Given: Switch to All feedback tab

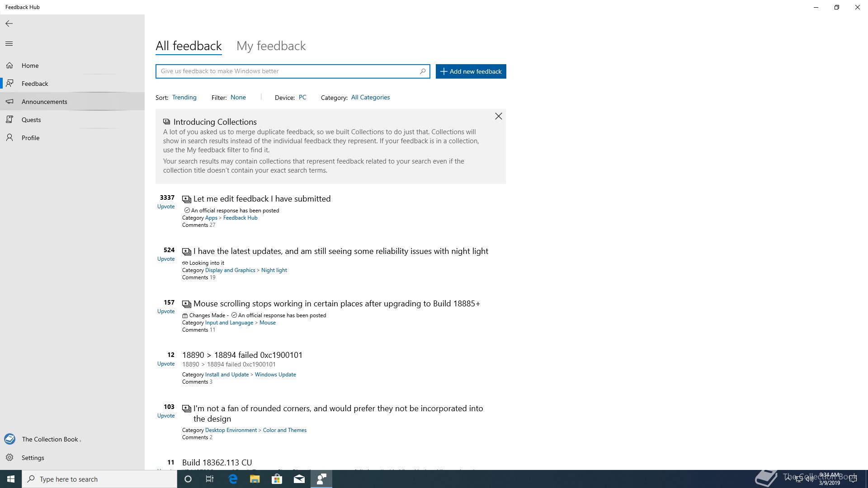Looking at the screenshot, I should coord(189,46).
